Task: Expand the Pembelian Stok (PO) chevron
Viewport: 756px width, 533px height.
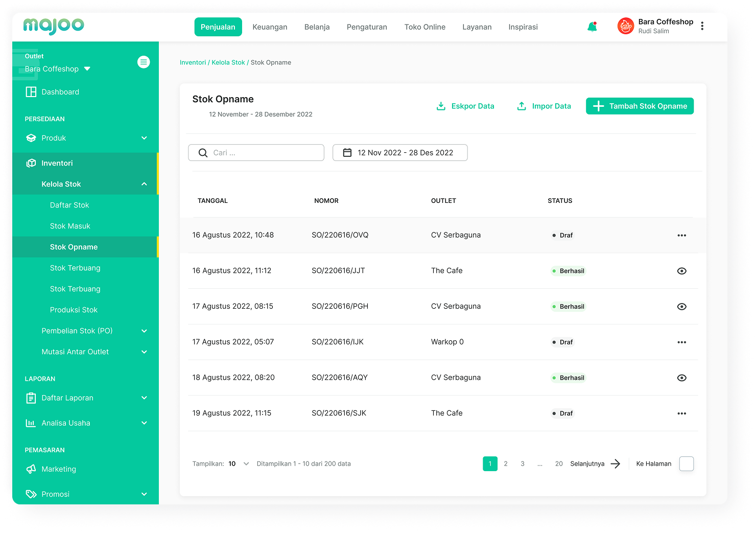Action: pos(144,331)
